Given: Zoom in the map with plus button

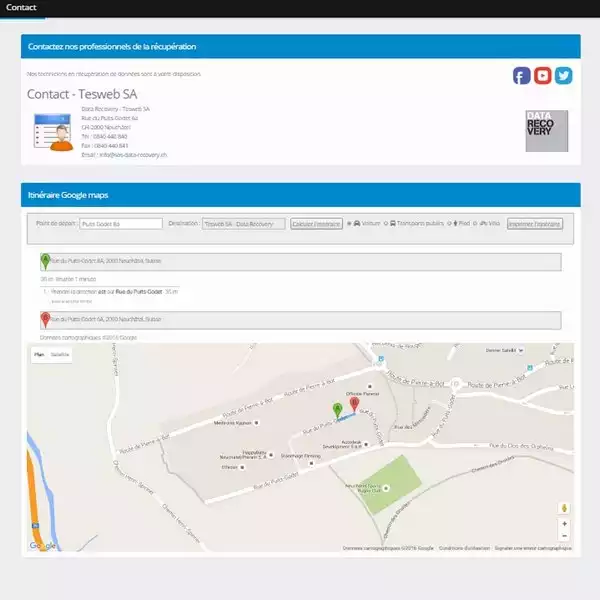Looking at the screenshot, I should [564, 523].
